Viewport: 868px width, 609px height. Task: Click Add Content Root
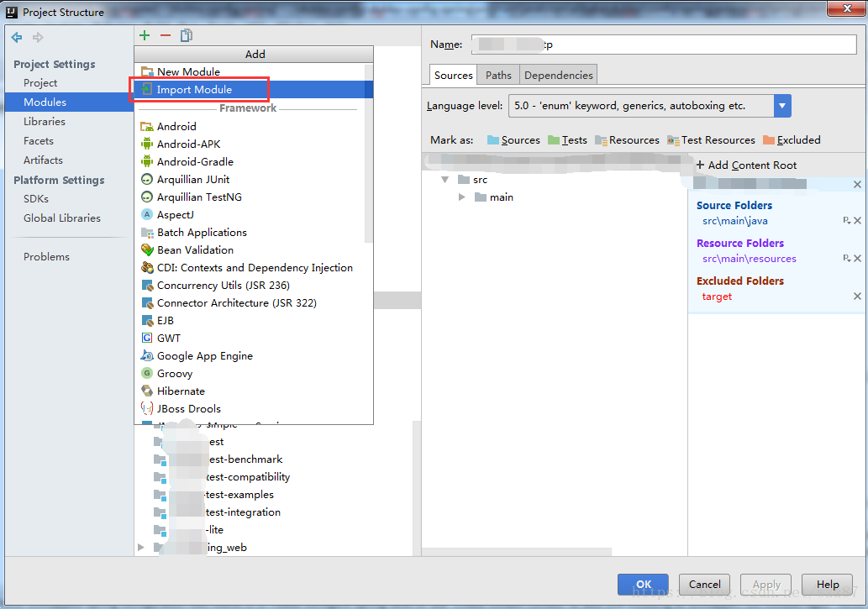pos(746,165)
